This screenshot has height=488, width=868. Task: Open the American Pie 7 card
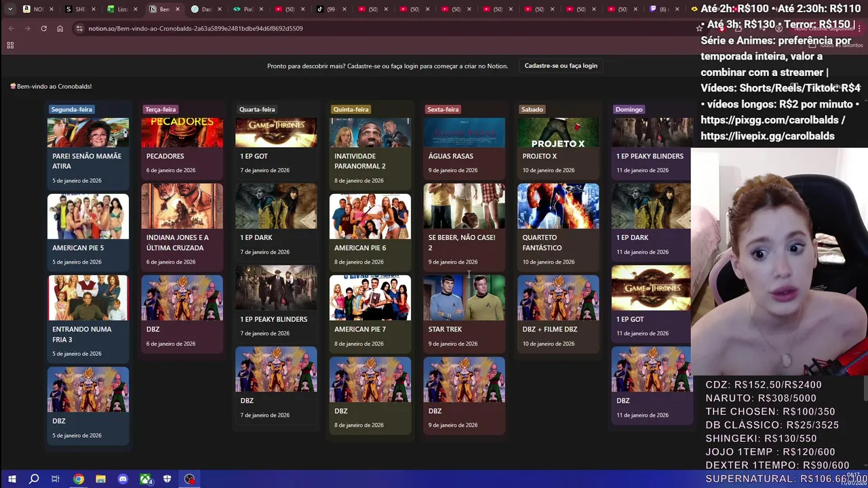pos(370,312)
